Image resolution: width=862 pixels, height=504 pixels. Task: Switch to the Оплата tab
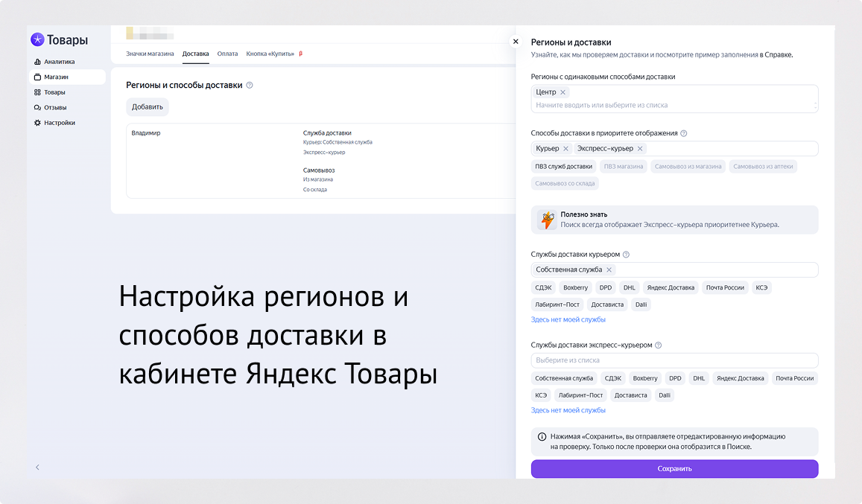(x=227, y=53)
